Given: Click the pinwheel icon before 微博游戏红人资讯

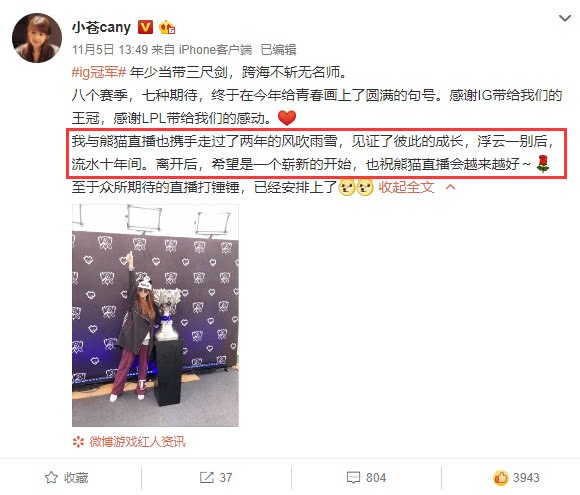Looking at the screenshot, I should pyautogui.click(x=78, y=442).
